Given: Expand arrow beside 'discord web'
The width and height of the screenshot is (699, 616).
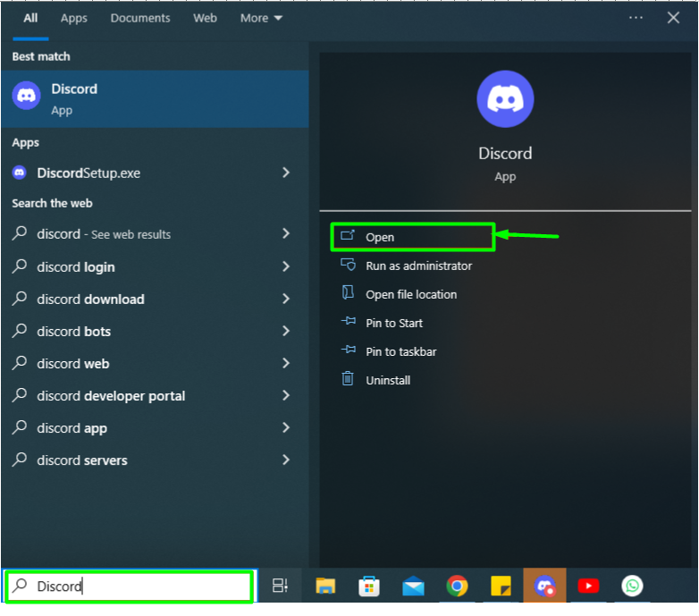Looking at the screenshot, I should [x=286, y=363].
